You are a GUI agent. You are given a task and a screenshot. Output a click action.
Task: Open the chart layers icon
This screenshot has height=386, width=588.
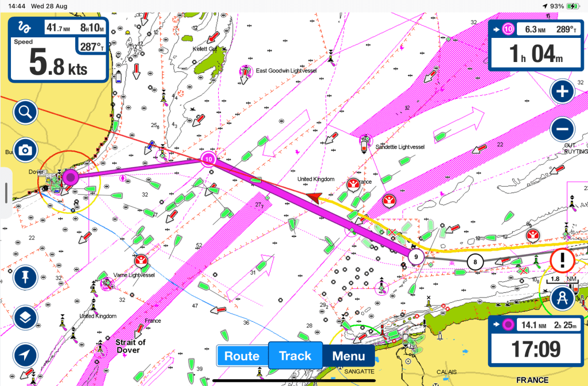point(25,316)
